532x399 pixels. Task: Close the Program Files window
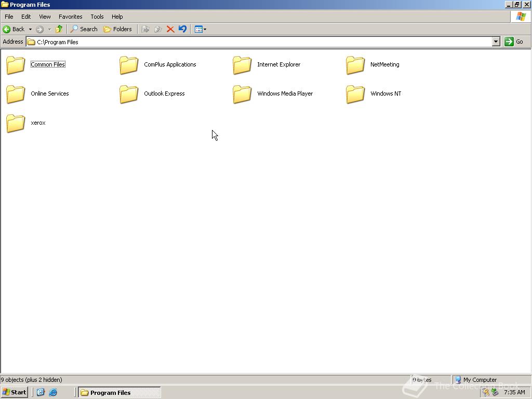tap(526, 4)
